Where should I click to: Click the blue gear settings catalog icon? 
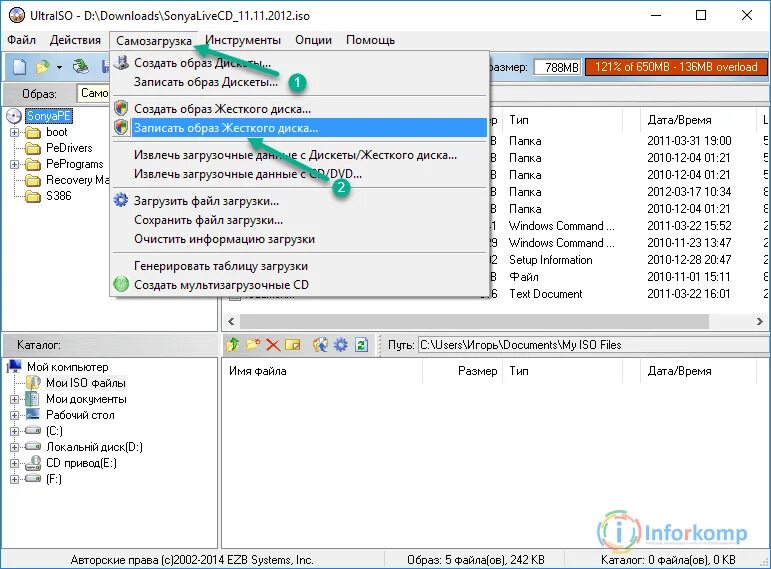click(341, 345)
